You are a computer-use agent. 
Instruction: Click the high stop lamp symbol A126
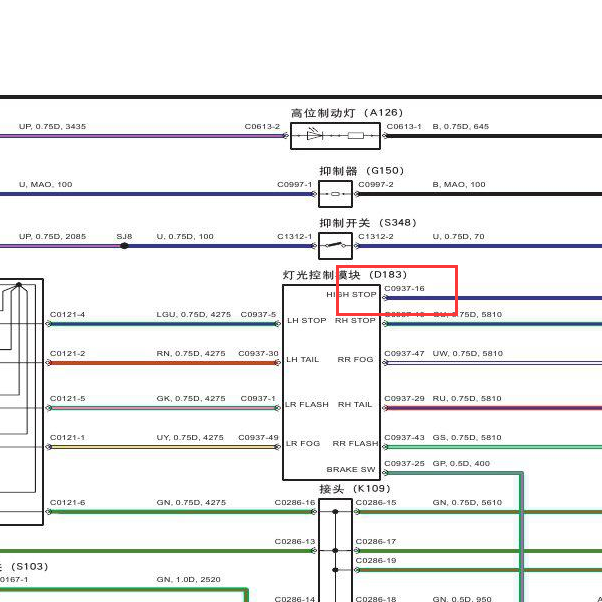coord(335,136)
